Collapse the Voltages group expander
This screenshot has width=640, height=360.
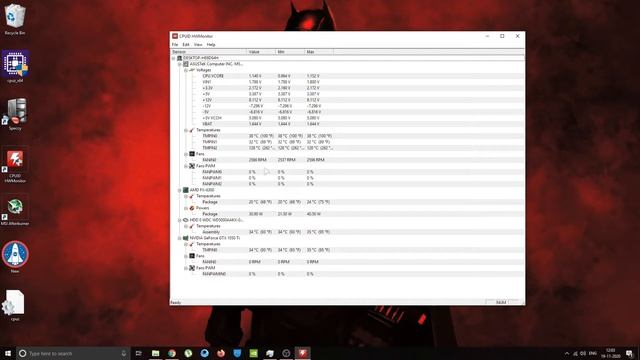186,70
